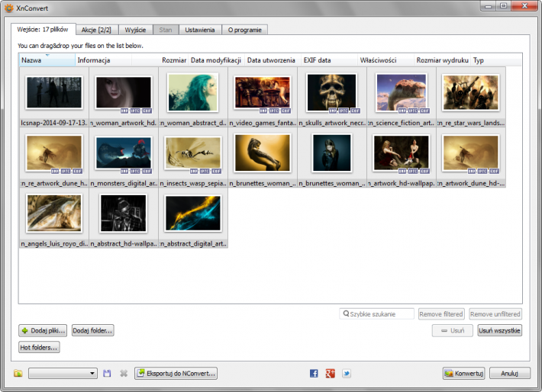The height and width of the screenshot is (392, 542).
Task: Select the n_abstract_hd-wallpa thumbnail
Action: pos(124,213)
